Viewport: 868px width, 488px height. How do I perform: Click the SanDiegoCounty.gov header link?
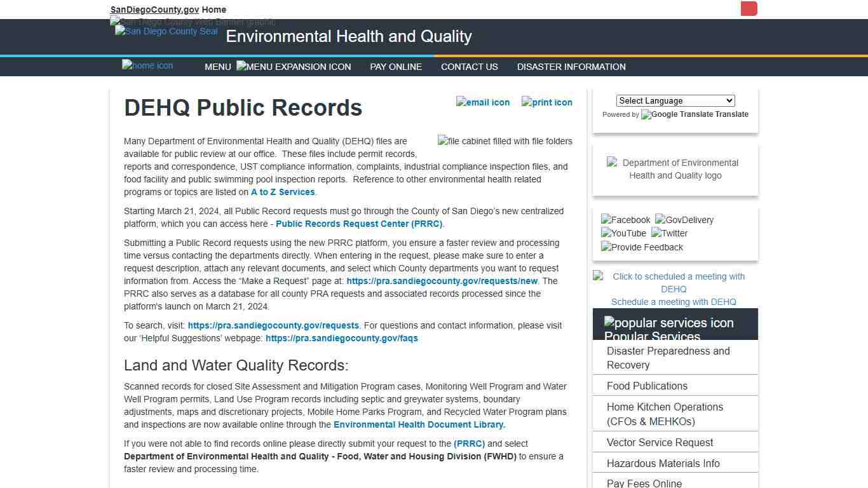tap(154, 10)
